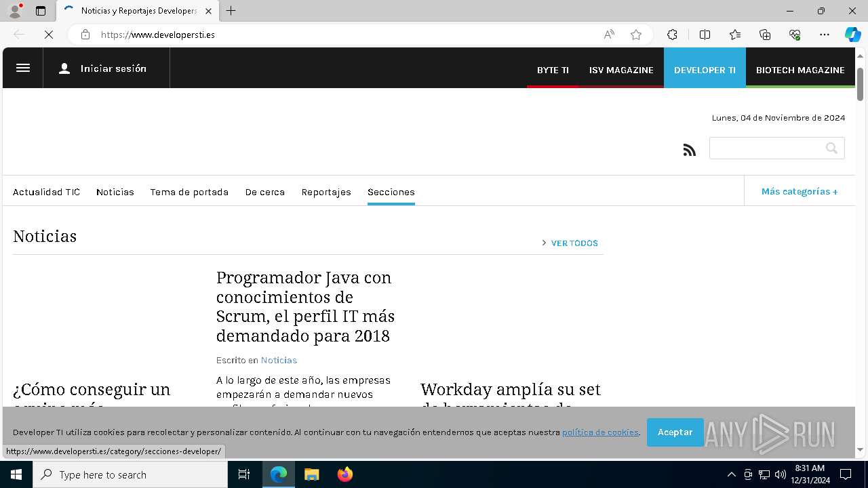Accept cookies with Aceptar button
Screen dimensions: 868x488
675,432
